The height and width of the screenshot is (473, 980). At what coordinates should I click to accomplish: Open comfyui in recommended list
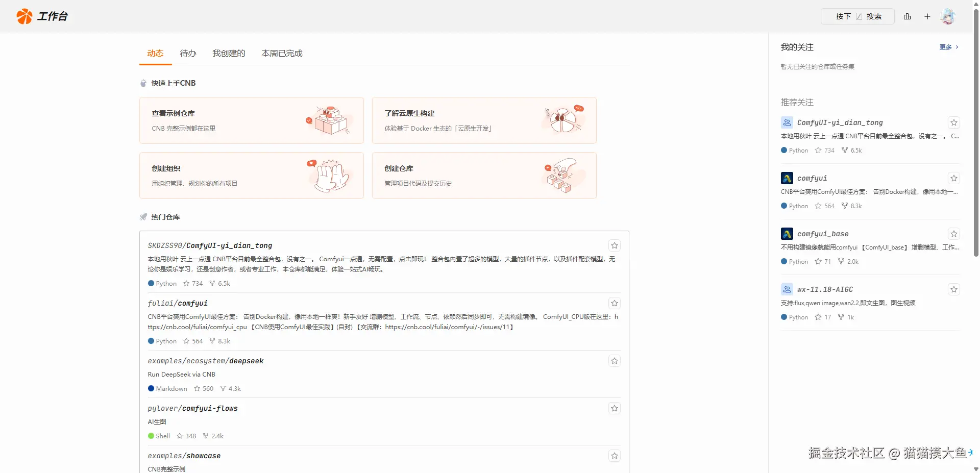(x=812, y=178)
